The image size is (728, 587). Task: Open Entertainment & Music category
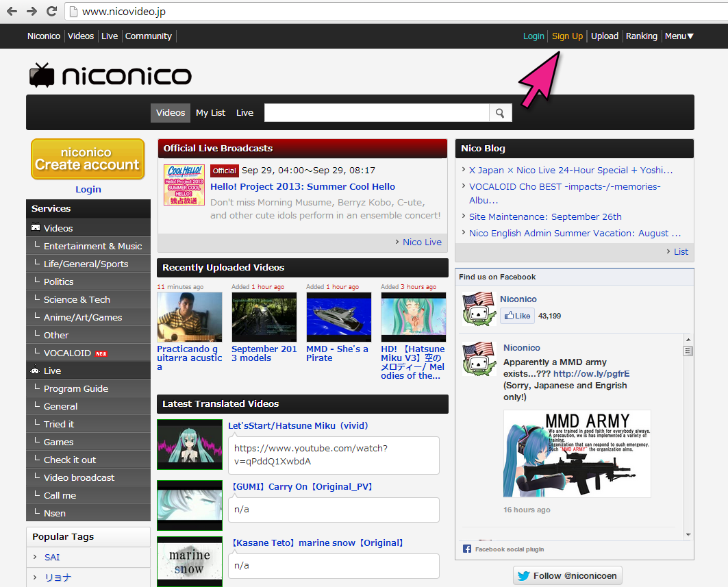pyautogui.click(x=88, y=246)
